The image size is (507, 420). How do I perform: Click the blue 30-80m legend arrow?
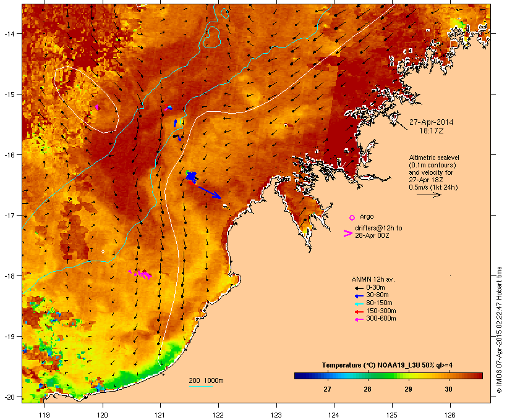359,296
